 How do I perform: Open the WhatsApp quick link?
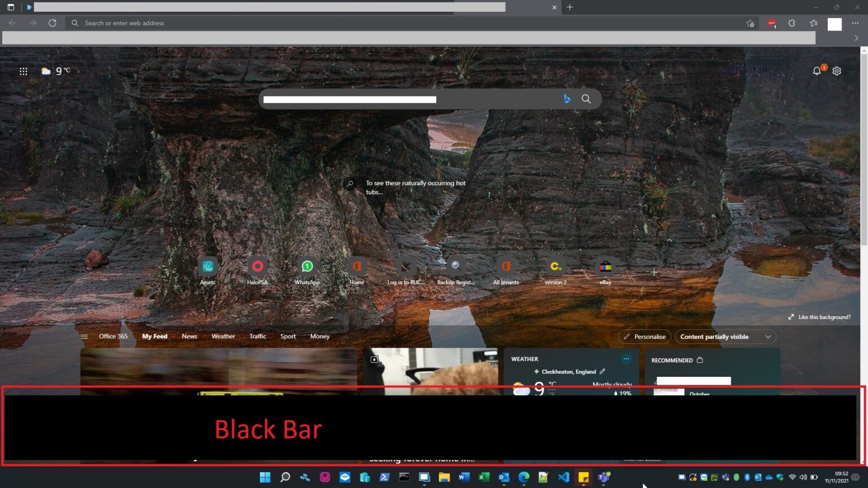tap(307, 271)
